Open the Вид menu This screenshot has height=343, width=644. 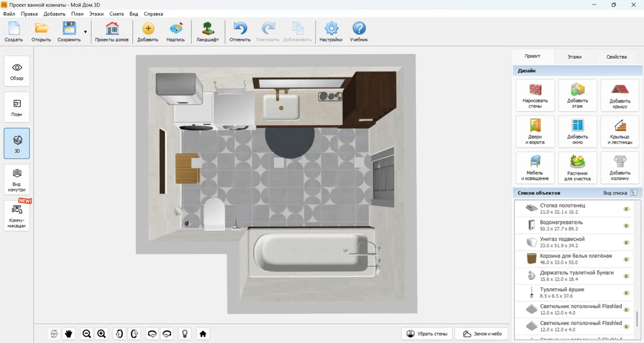pos(134,14)
